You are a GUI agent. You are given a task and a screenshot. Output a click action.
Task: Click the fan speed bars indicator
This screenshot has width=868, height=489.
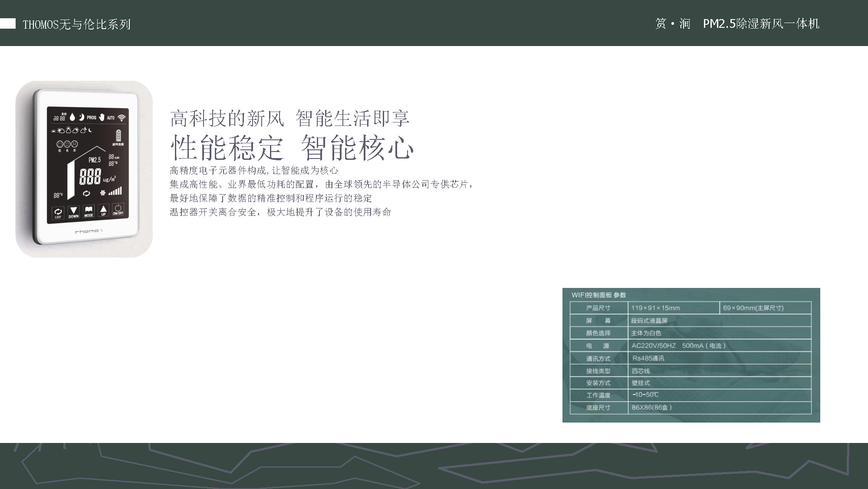coord(115,191)
